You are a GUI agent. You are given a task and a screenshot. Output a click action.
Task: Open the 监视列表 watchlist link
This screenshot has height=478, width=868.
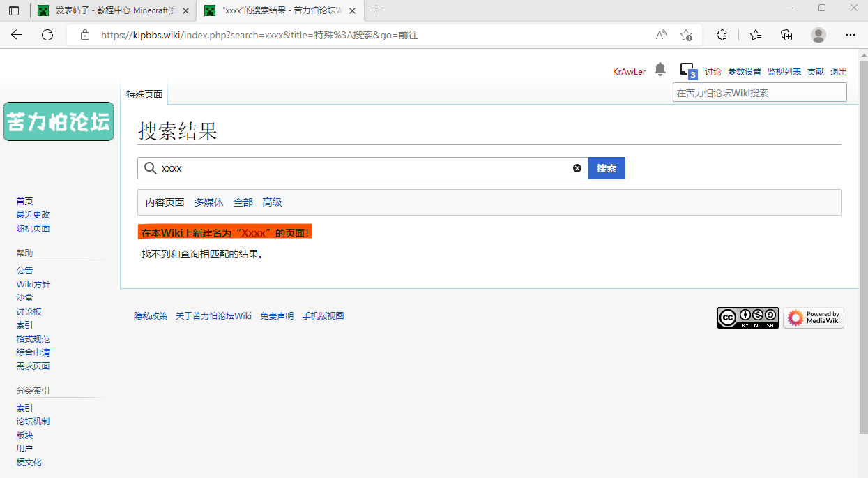(x=784, y=72)
